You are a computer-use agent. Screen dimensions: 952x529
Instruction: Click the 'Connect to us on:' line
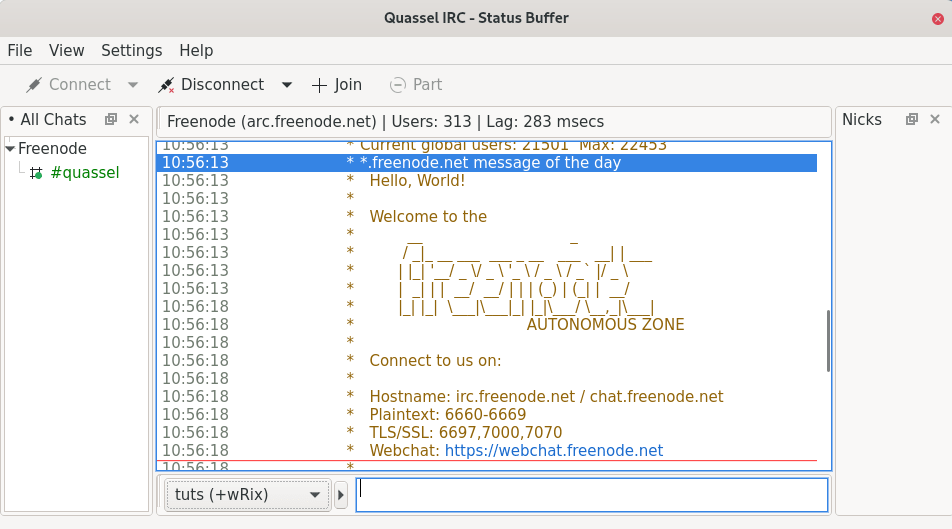(435, 360)
